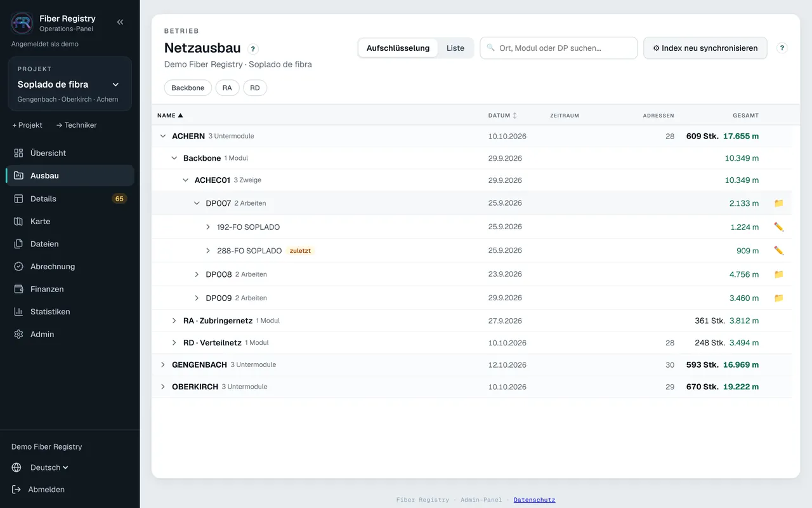Open Finanzen in the sidebar
Screen dimensions: 812x508
[x=70, y=289]
